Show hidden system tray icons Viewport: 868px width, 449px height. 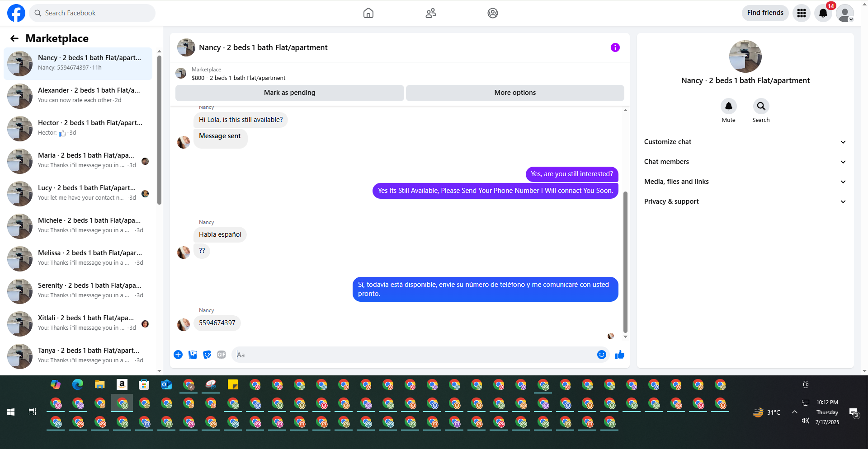[x=795, y=412]
